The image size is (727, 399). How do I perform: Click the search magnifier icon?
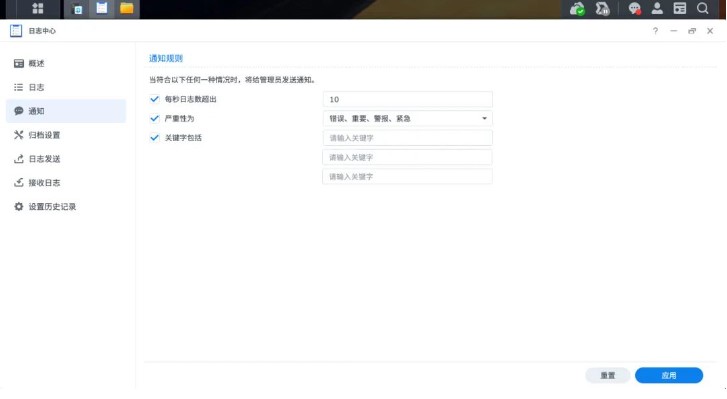tap(703, 8)
